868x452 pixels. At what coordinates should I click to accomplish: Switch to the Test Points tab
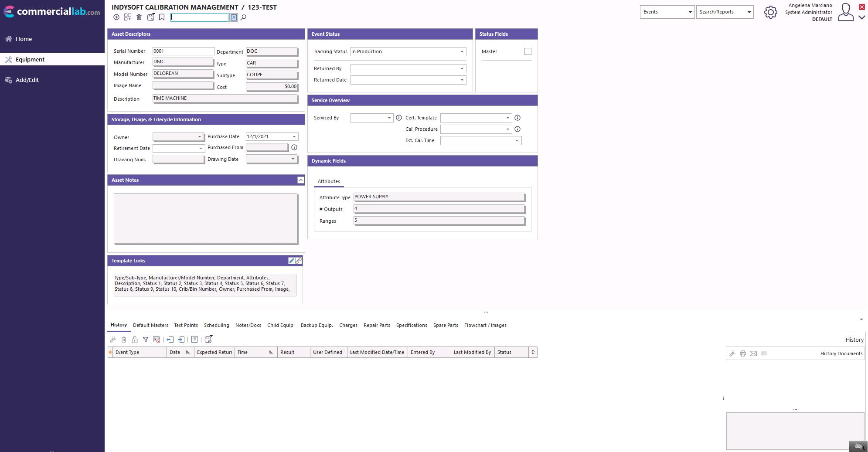[186, 325]
